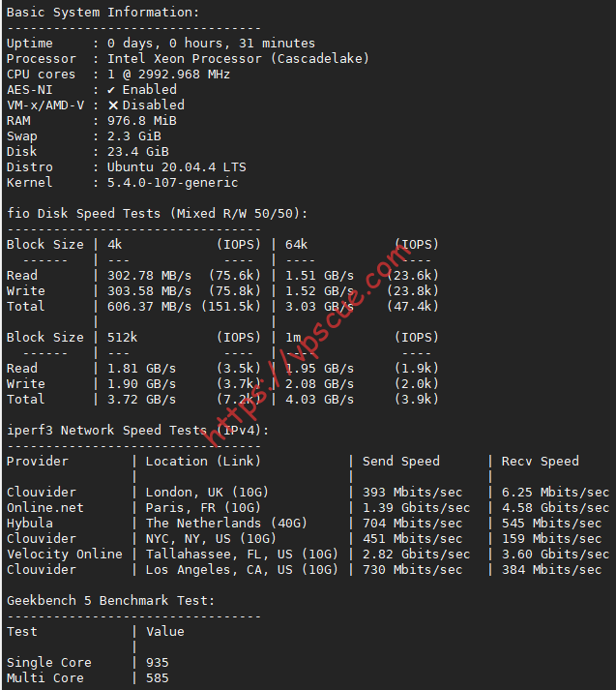The width and height of the screenshot is (616, 690).
Task: Click the 512k total 3.72 GB/s value
Action: coord(141,399)
